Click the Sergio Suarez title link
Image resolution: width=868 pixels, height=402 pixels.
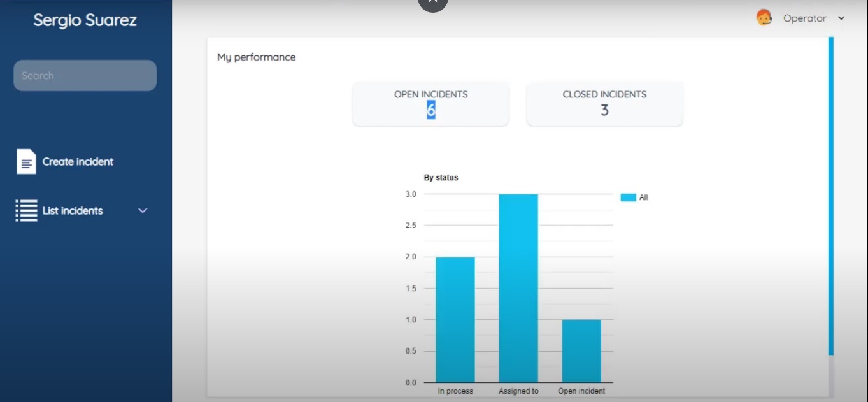coord(85,20)
